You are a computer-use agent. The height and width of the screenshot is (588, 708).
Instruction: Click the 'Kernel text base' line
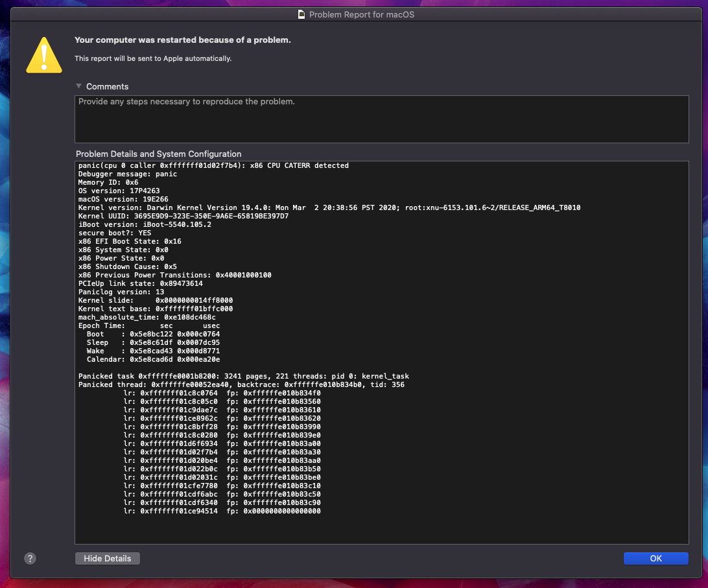pyautogui.click(x=156, y=309)
